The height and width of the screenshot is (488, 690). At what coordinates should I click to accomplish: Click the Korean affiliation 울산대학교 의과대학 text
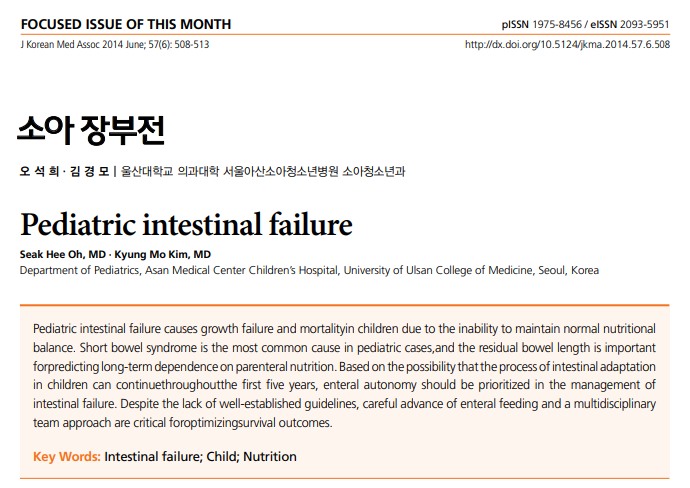[169, 171]
